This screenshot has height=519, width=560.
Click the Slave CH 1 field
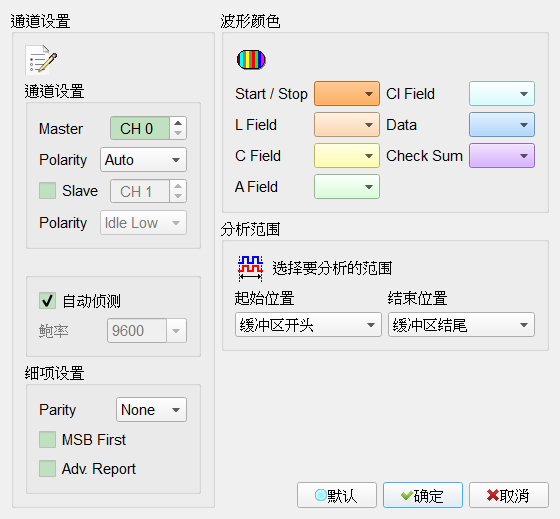click(140, 191)
